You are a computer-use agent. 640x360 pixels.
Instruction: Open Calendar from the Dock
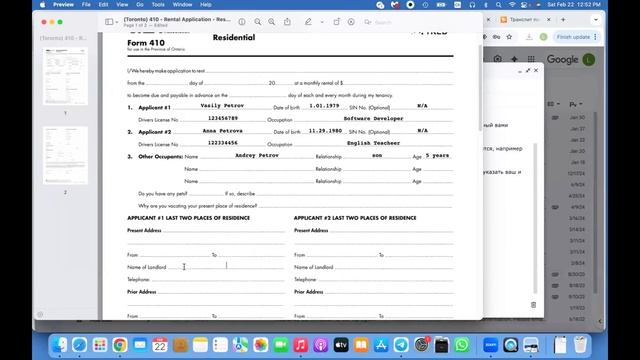[x=160, y=345]
